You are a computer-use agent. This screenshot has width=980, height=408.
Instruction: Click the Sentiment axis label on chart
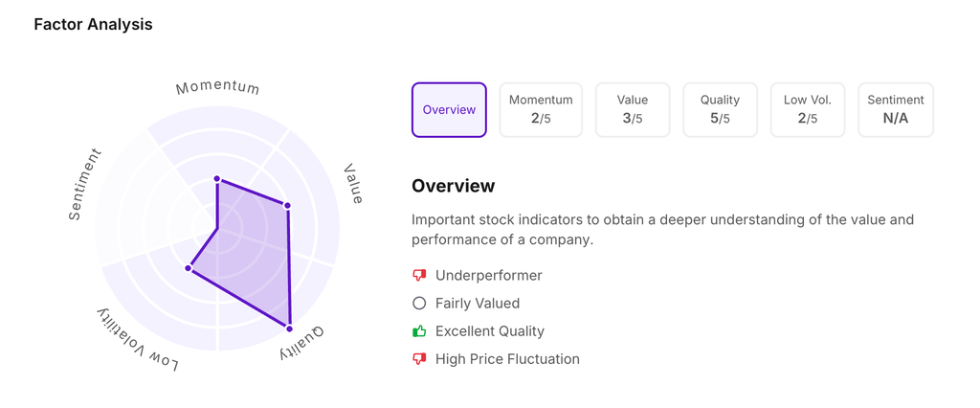(84, 184)
